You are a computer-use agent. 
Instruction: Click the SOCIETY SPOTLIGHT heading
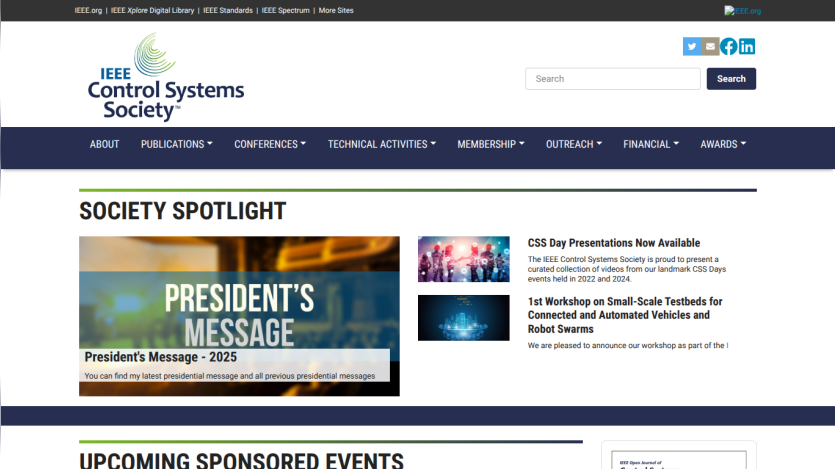pyautogui.click(x=183, y=211)
